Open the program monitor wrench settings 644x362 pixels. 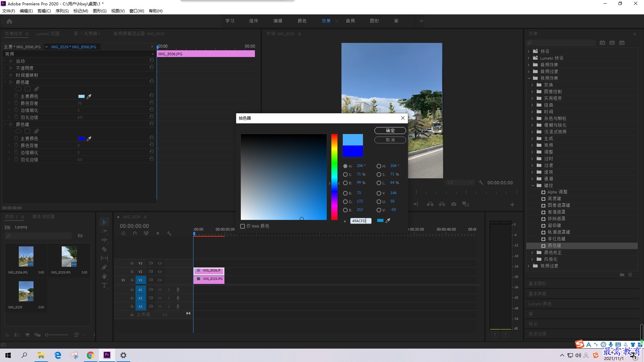(481, 183)
